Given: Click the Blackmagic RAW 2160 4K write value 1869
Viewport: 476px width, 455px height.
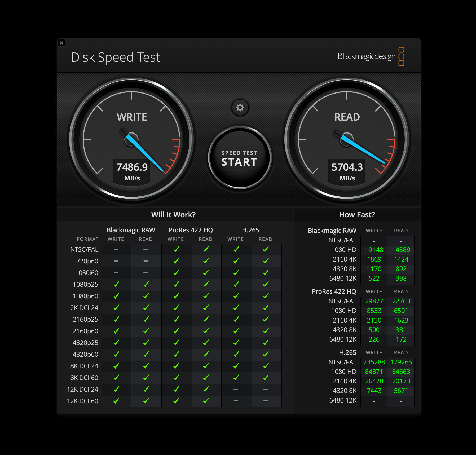Looking at the screenshot, I should coord(374,259).
